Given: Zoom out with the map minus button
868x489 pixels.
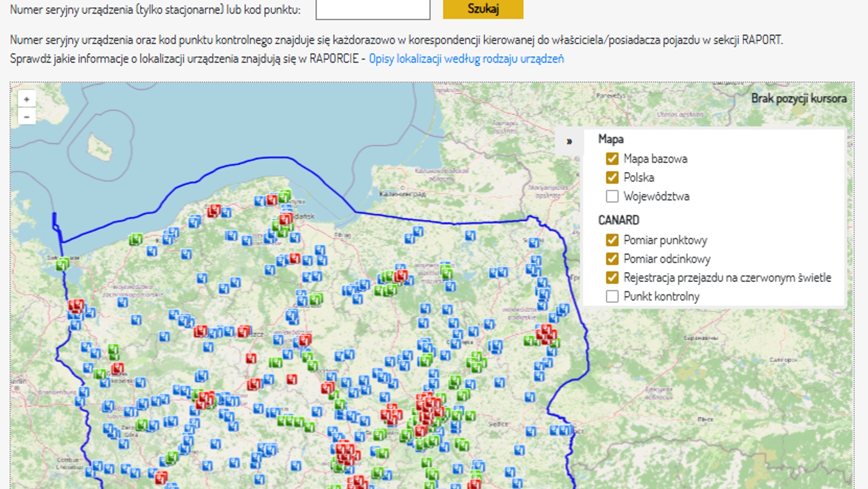Looking at the screenshot, I should [x=26, y=117].
